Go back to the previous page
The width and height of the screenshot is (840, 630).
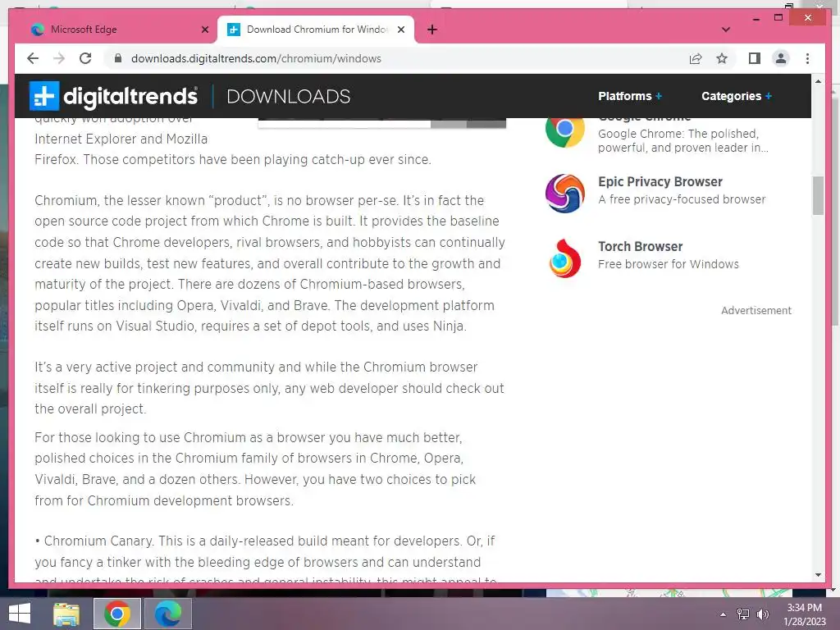pos(33,58)
